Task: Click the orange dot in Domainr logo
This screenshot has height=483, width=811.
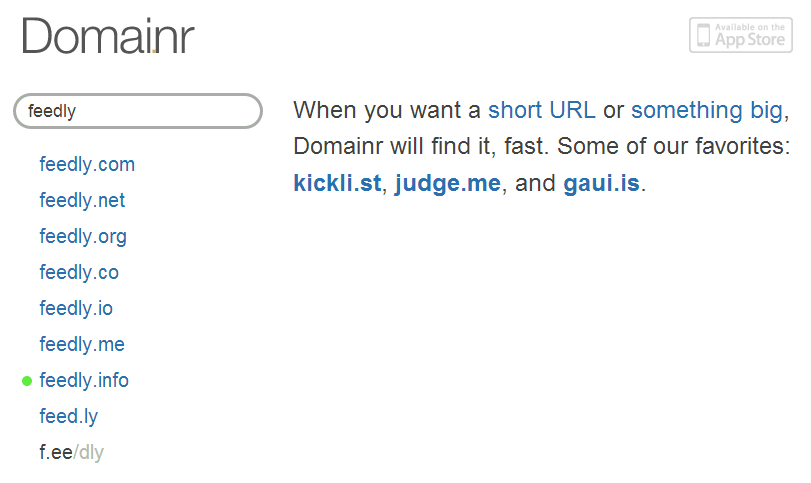Action: [154, 51]
